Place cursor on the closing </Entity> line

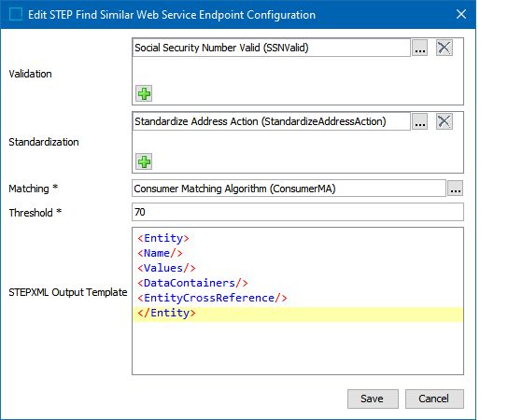[297, 314]
